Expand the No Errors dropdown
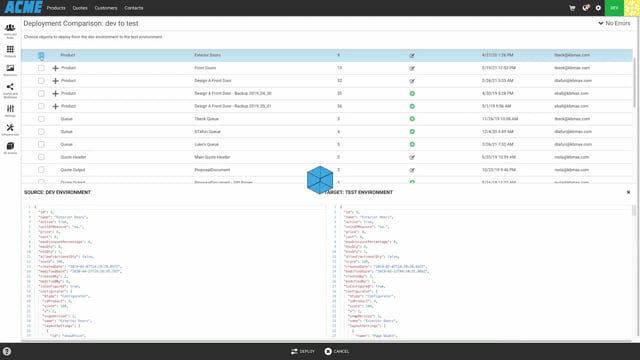Screen dimensions: 640x360 [614, 23]
